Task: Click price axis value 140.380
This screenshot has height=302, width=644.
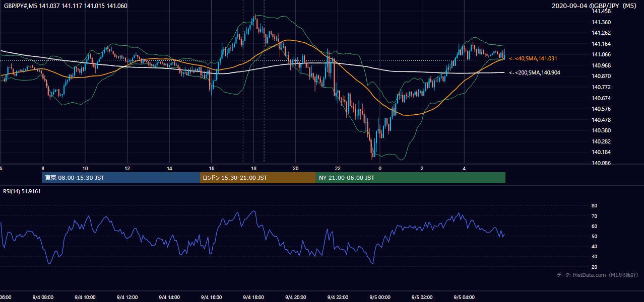Action: 602,130
